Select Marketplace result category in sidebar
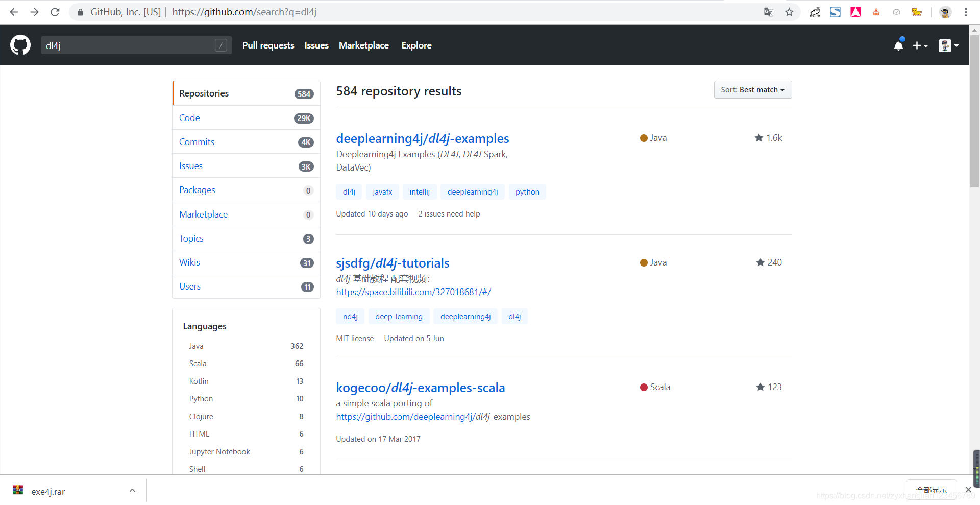Screen dimensions: 980x505 click(247, 214)
